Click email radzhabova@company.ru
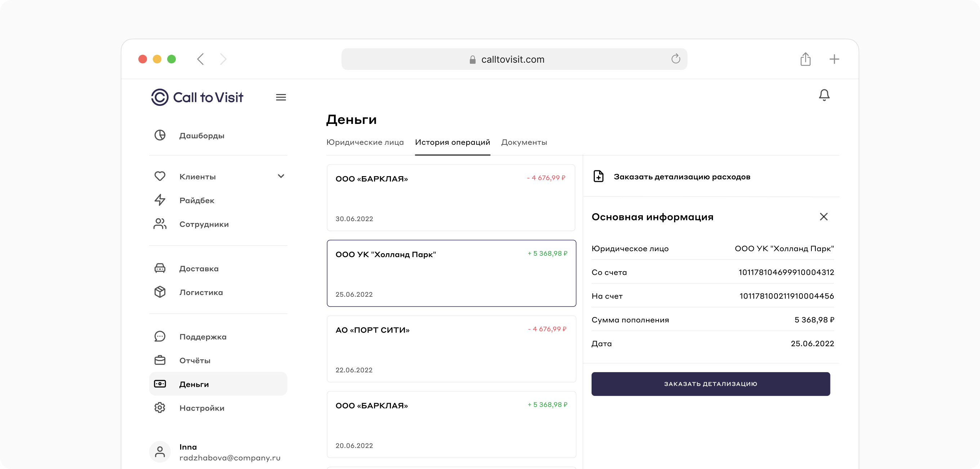The width and height of the screenshot is (980, 469). (230, 458)
